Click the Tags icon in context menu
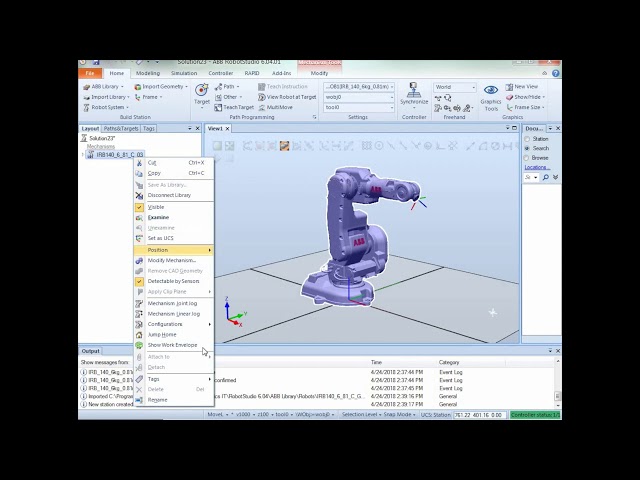640x480 pixels. (x=139, y=379)
